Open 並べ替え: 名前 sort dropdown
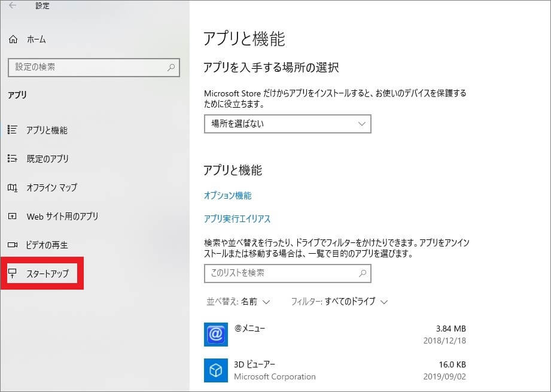 238,302
